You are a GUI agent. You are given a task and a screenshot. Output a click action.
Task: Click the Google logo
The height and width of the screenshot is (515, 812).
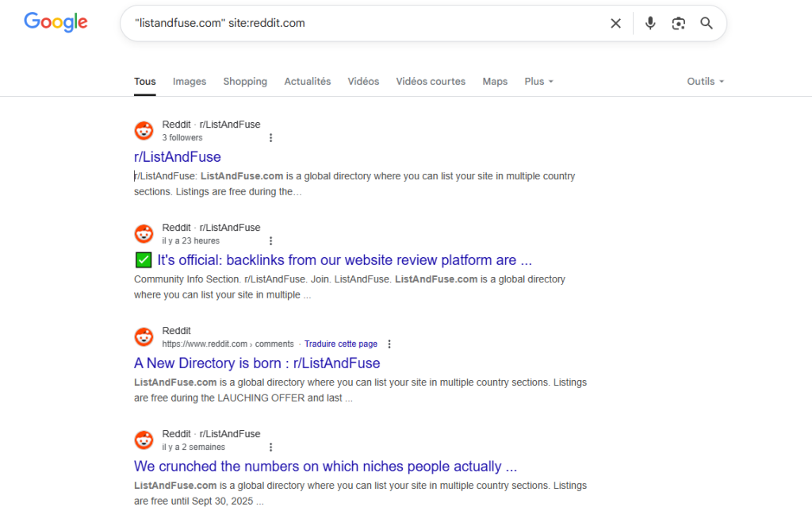coord(56,22)
